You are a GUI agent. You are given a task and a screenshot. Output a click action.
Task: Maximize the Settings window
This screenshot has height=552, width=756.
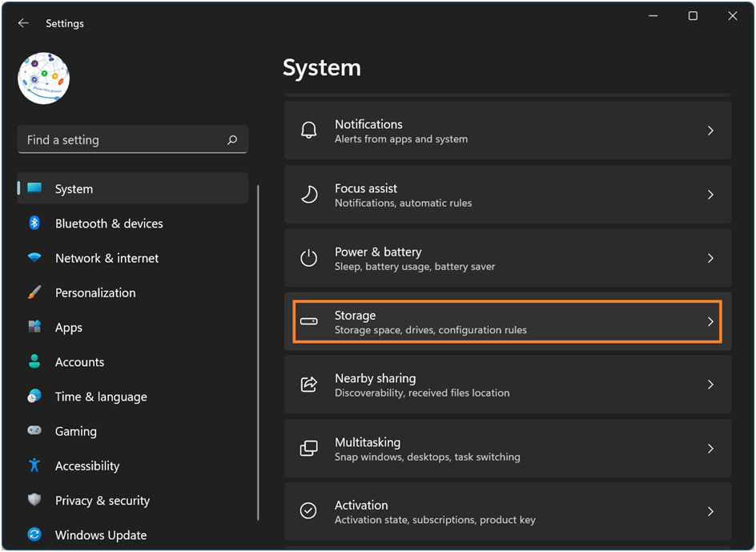pos(693,16)
